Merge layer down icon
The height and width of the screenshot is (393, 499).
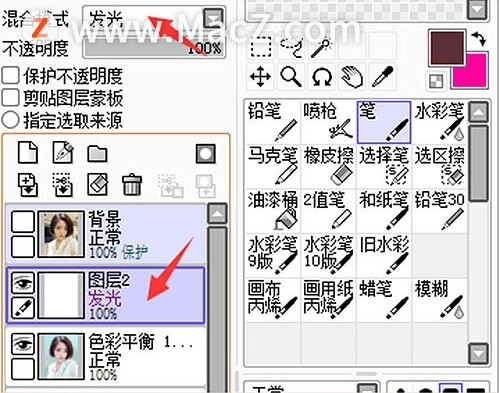pos(63,184)
